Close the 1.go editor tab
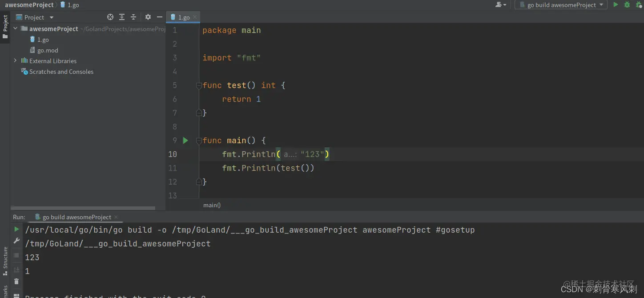Image resolution: width=644 pixels, height=298 pixels. 195,17
